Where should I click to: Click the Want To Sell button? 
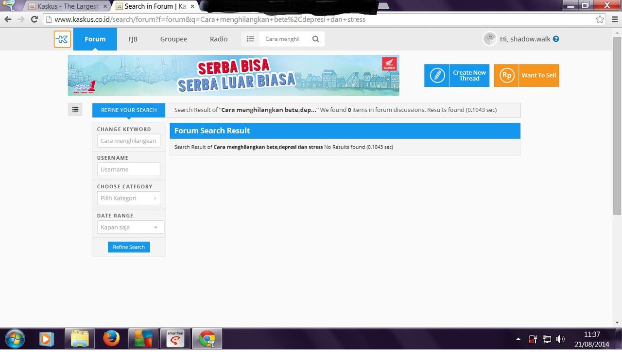coord(526,76)
